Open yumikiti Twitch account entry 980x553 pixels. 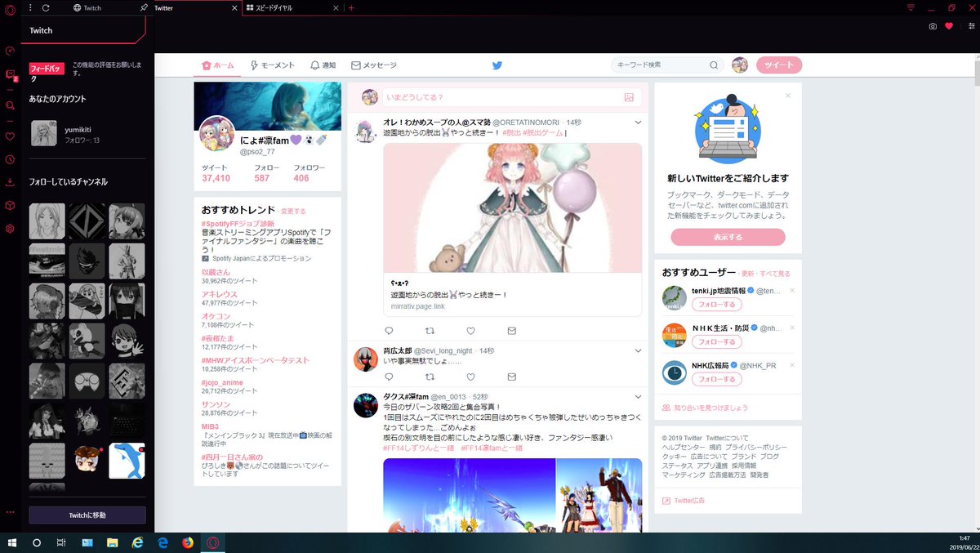pyautogui.click(x=87, y=133)
